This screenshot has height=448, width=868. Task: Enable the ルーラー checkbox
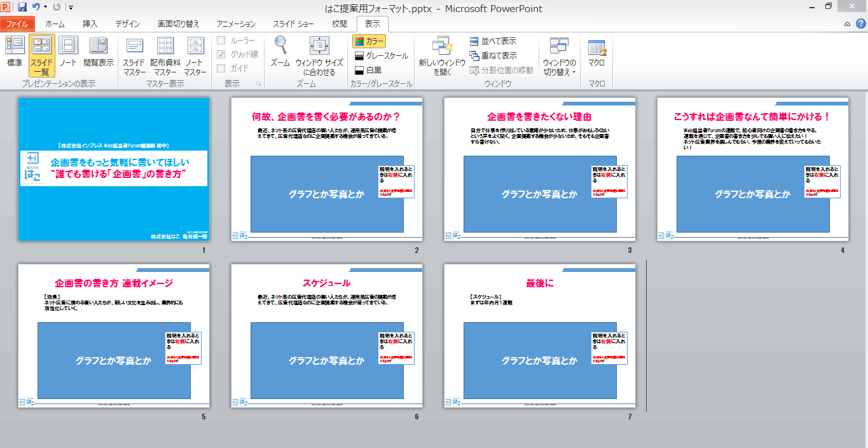[x=221, y=40]
